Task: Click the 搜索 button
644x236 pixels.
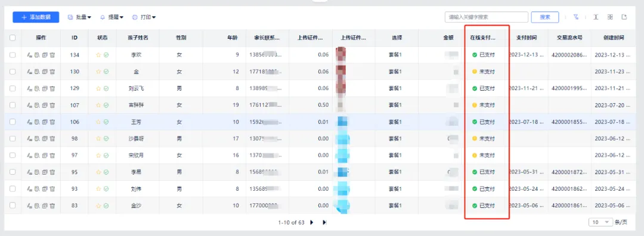Action: (x=545, y=17)
